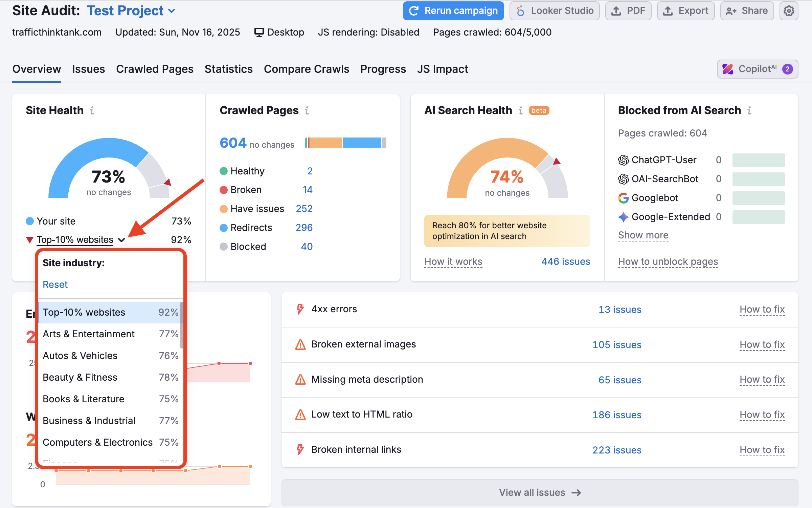Viewport: 812px width, 508px height.
Task: Expand the Test Project dropdown
Action: [173, 10]
